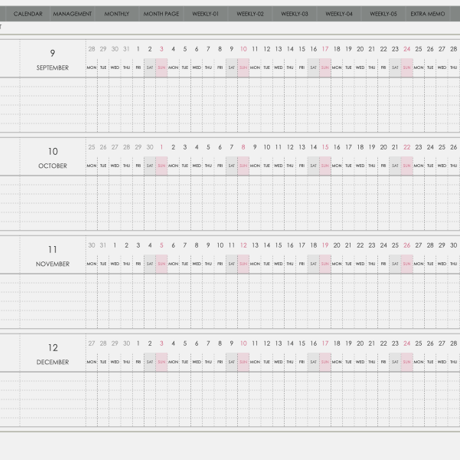The height and width of the screenshot is (460, 460).
Task: Switch to the MANAGEMENT tab
Action: click(72, 14)
